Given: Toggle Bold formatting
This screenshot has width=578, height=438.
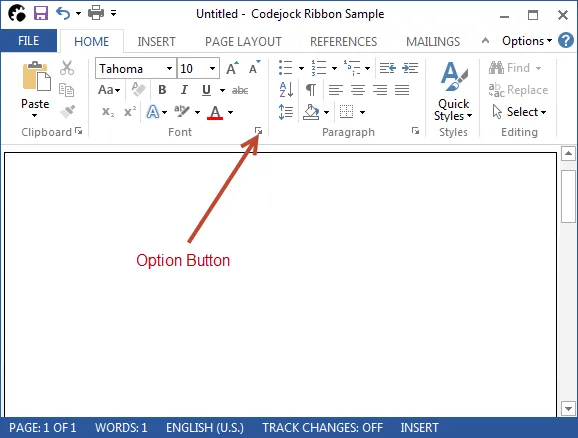Looking at the screenshot, I should click(x=162, y=90).
